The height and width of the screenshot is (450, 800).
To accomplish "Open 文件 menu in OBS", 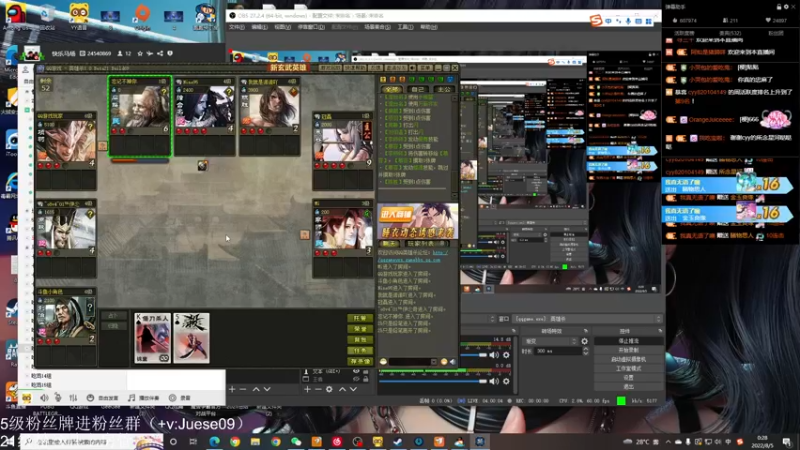I will 236,27.
